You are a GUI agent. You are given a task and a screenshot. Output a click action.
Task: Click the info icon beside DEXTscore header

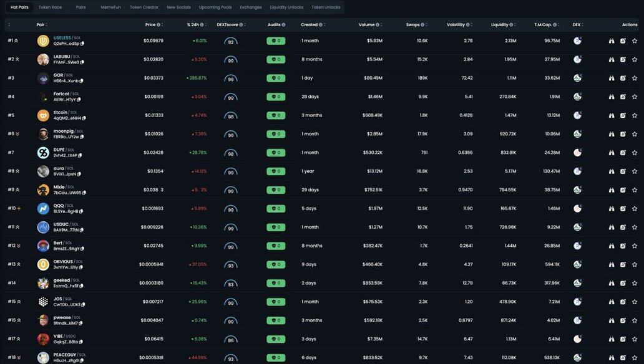[240, 25]
